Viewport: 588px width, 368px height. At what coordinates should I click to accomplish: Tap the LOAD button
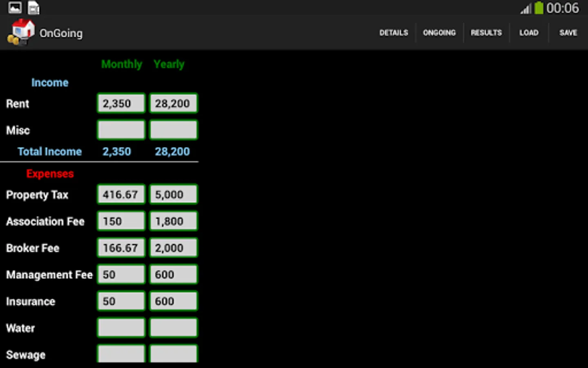(x=529, y=33)
